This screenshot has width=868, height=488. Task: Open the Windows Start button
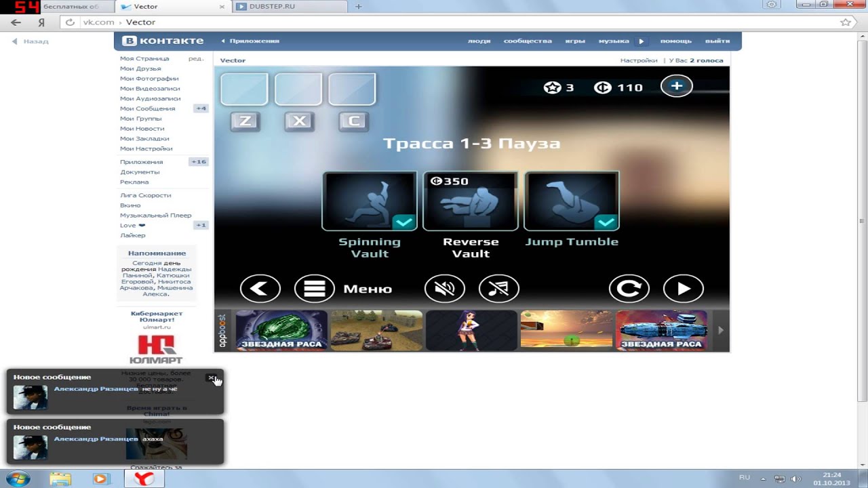(x=18, y=479)
